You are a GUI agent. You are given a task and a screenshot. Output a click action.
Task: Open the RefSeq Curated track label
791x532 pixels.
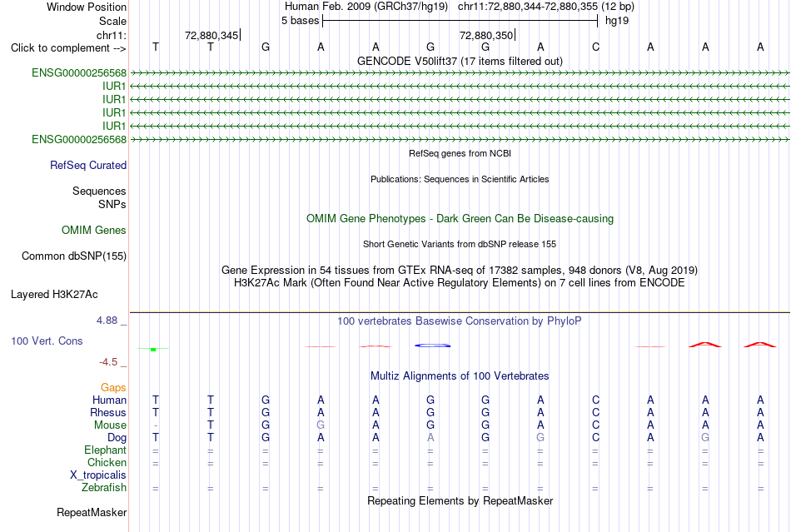(88, 166)
